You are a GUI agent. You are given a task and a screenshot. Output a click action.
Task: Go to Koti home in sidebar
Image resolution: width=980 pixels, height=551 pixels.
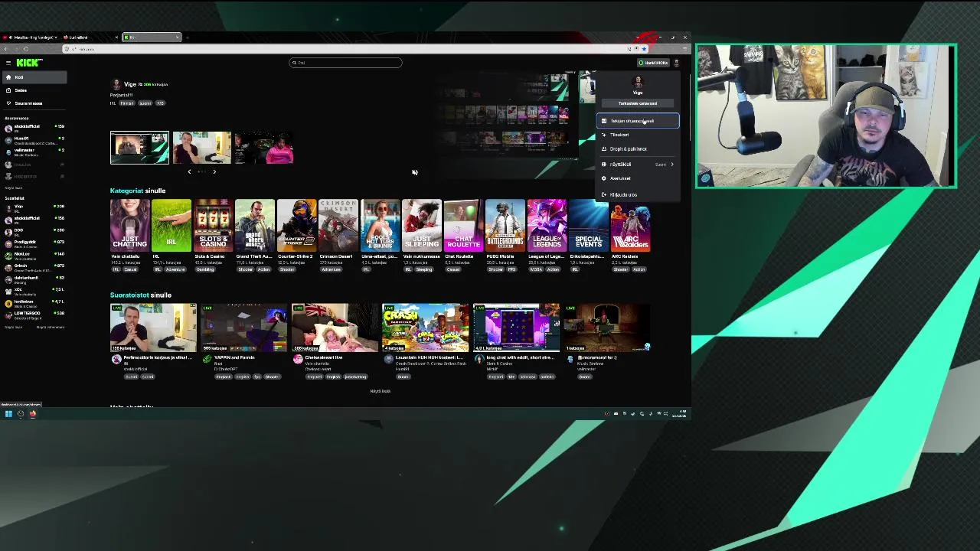(x=34, y=77)
